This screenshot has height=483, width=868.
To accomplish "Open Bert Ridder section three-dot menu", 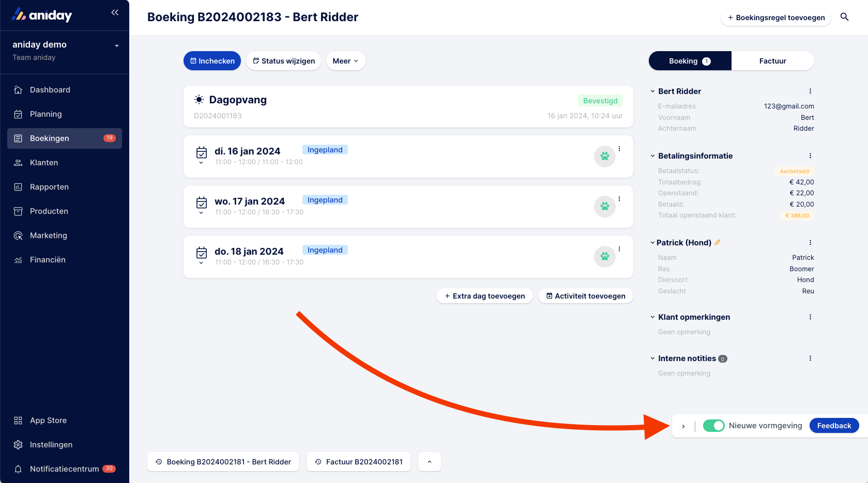I will pyautogui.click(x=810, y=91).
